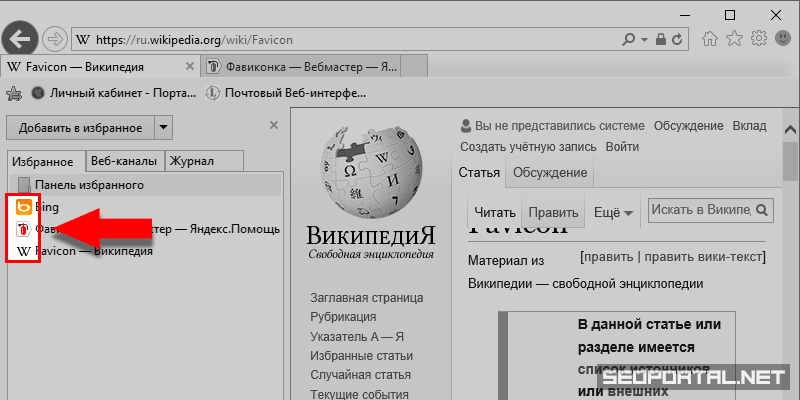Open the Home page icon
800x400 pixels.
click(x=711, y=39)
